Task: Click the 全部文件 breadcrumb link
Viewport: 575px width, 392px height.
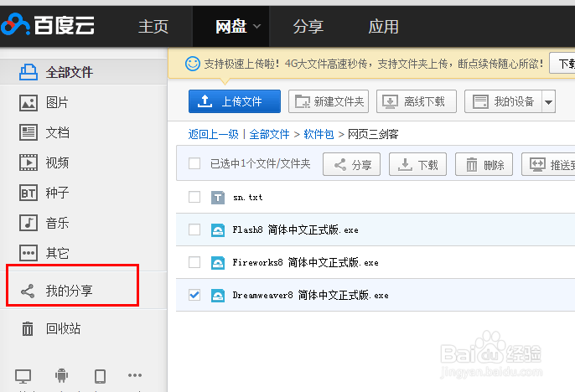Action: (x=270, y=135)
